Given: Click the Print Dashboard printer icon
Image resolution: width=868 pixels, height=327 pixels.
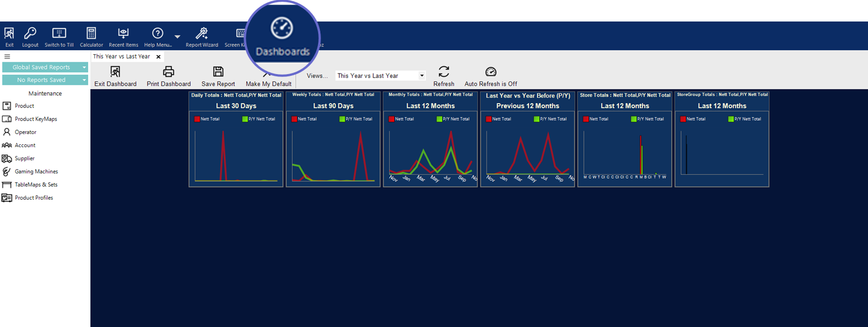Looking at the screenshot, I should (x=168, y=72).
